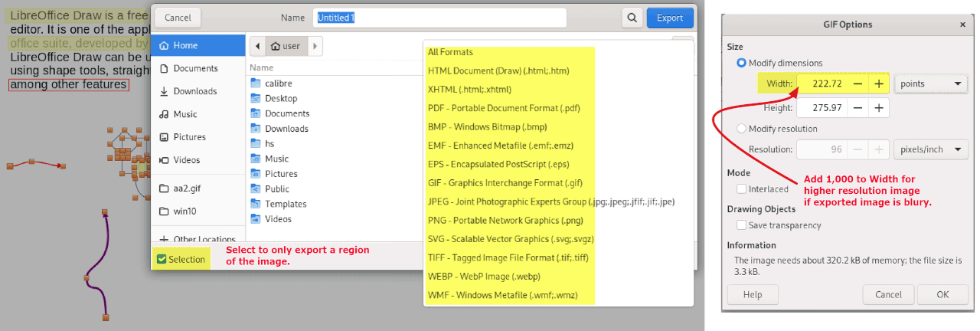Choose SVG - Scalable Vector Graphics format

pos(509,239)
